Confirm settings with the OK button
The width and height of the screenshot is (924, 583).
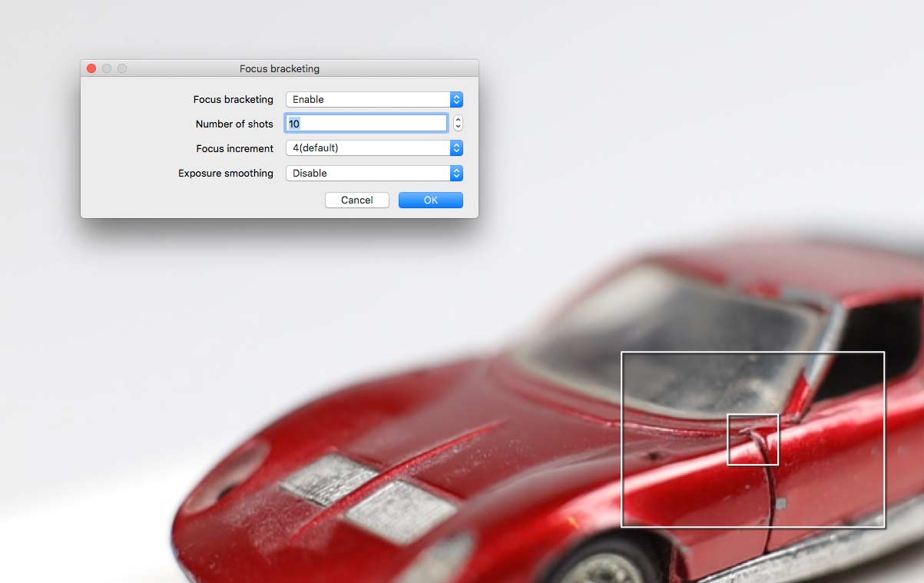coord(431,200)
